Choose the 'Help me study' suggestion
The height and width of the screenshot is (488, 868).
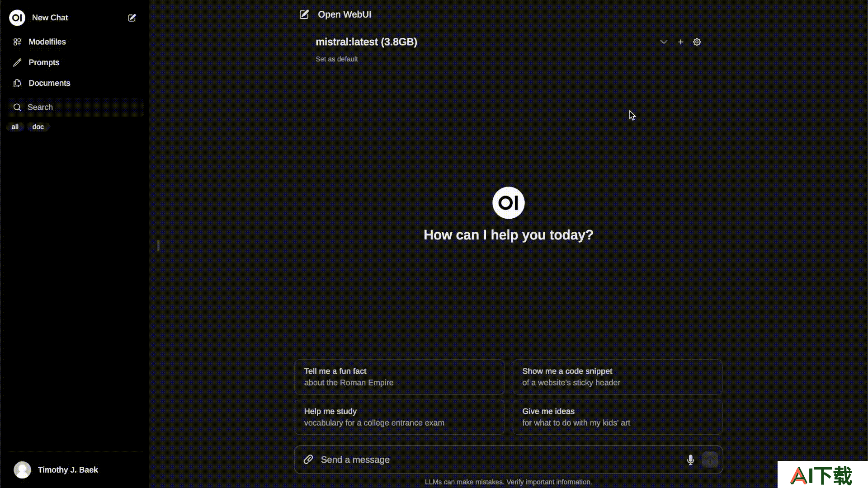[x=399, y=417]
